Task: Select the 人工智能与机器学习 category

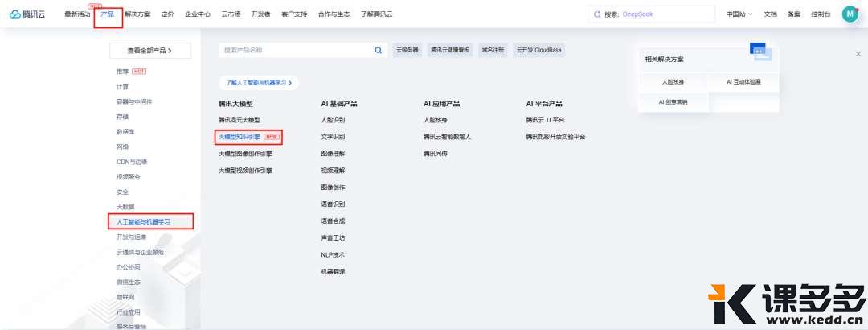Action: [x=143, y=222]
